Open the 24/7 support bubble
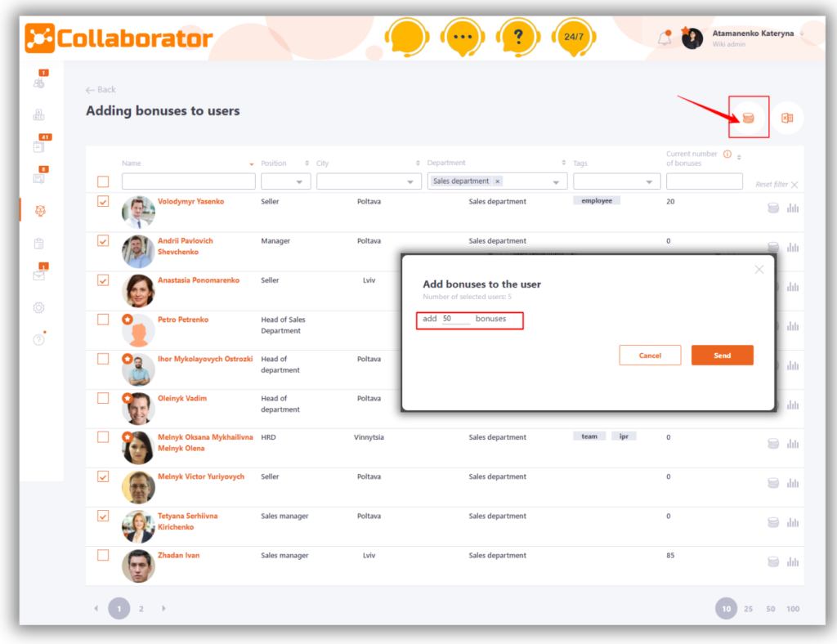 click(x=574, y=38)
